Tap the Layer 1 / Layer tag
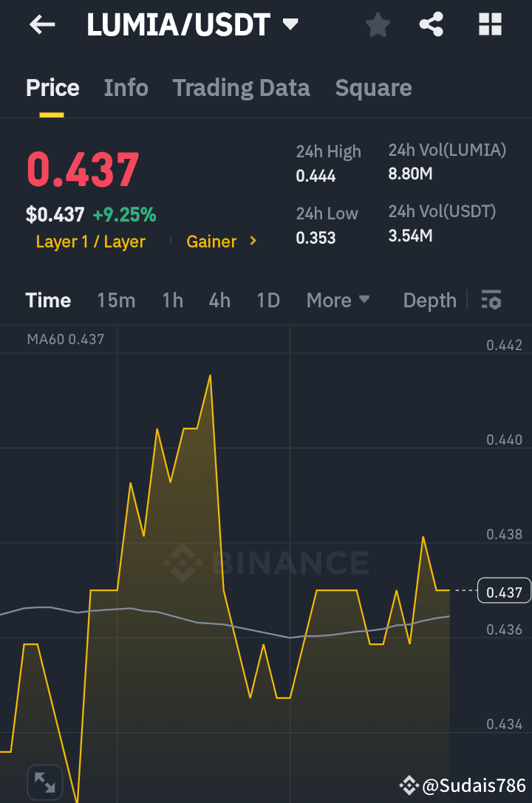 [90, 241]
